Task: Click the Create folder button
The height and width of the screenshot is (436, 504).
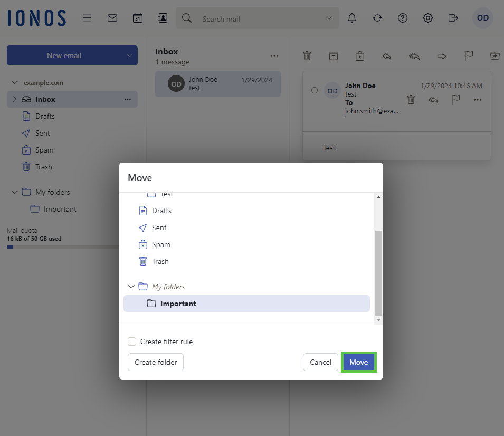Action: point(156,362)
